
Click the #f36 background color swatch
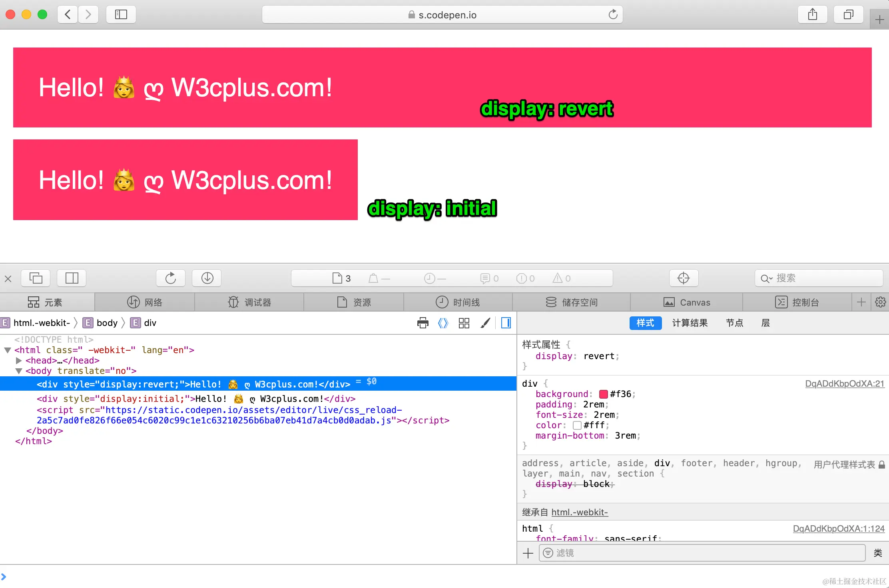click(x=603, y=394)
